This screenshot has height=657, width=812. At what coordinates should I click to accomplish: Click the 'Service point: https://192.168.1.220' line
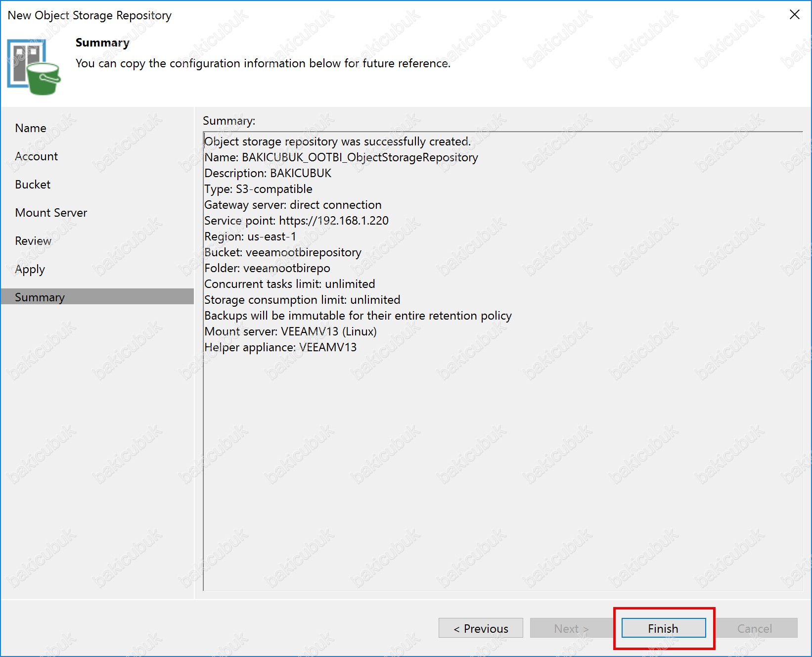(x=297, y=221)
